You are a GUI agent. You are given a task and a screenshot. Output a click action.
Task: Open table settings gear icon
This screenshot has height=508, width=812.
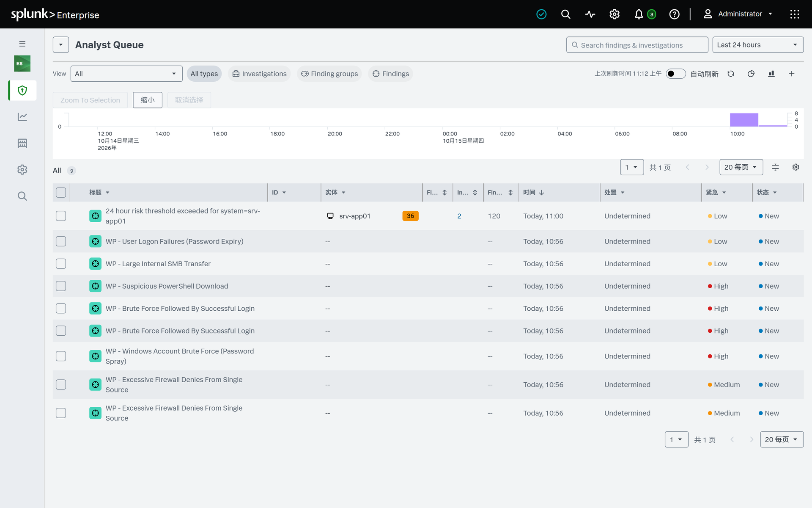[796, 167]
